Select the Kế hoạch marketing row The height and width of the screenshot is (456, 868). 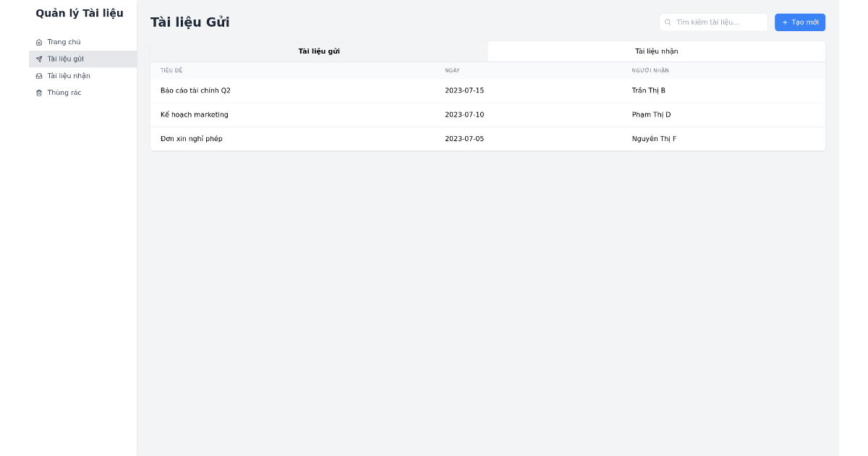(x=194, y=114)
